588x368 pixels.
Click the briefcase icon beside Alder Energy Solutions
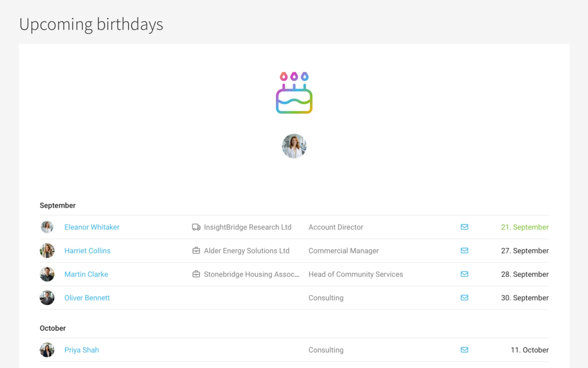point(196,251)
